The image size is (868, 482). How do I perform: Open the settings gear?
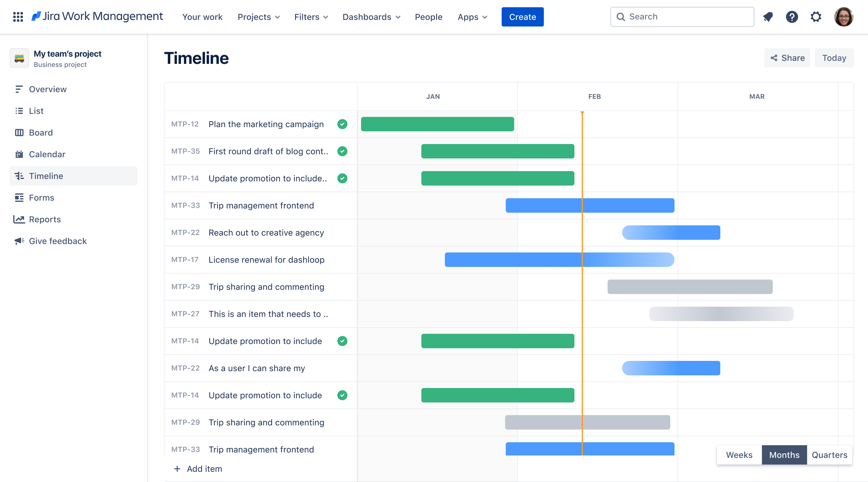[816, 17]
